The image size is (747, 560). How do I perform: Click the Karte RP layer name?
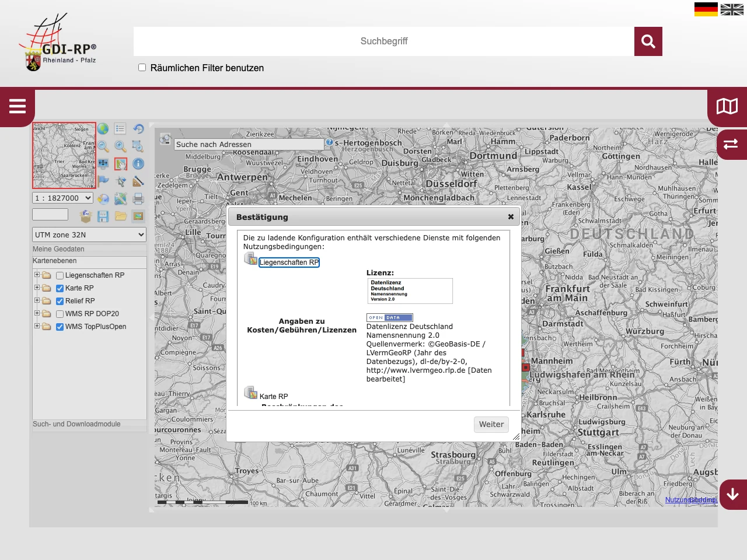click(79, 288)
